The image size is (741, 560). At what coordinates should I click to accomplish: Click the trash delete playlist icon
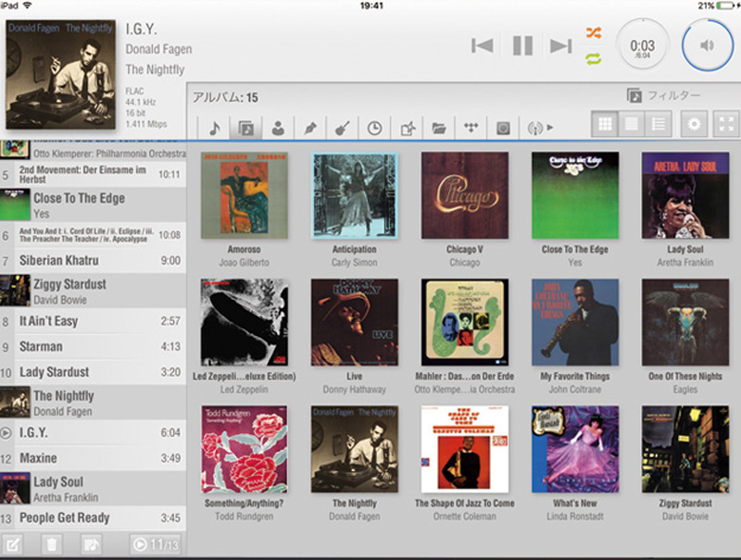[52, 544]
